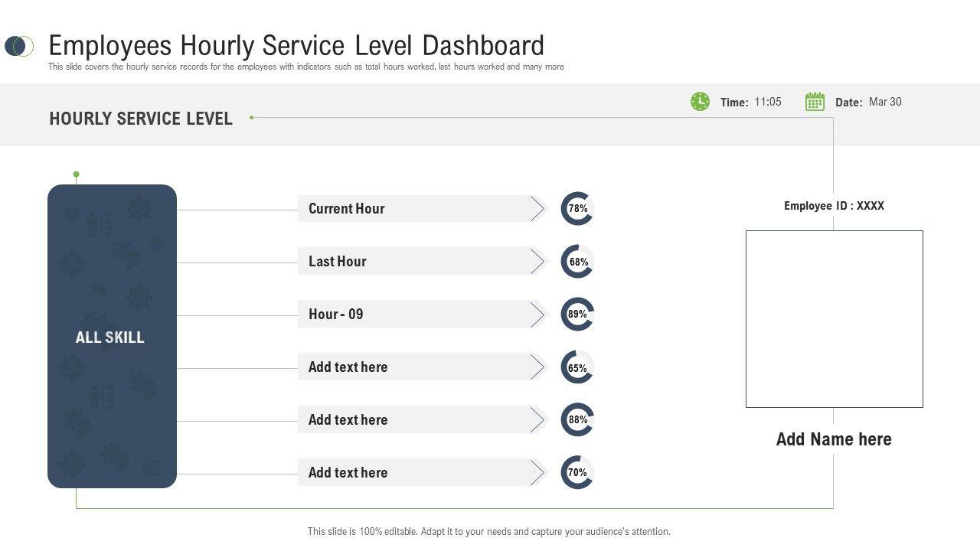
Task: Edit the Add Name here text
Action: (834, 439)
